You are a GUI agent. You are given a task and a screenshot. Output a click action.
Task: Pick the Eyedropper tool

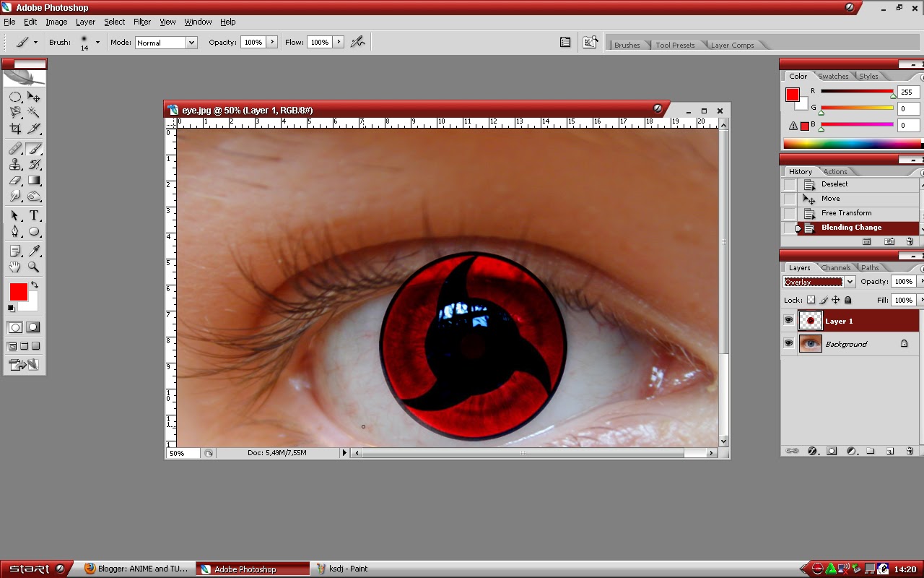tap(34, 251)
